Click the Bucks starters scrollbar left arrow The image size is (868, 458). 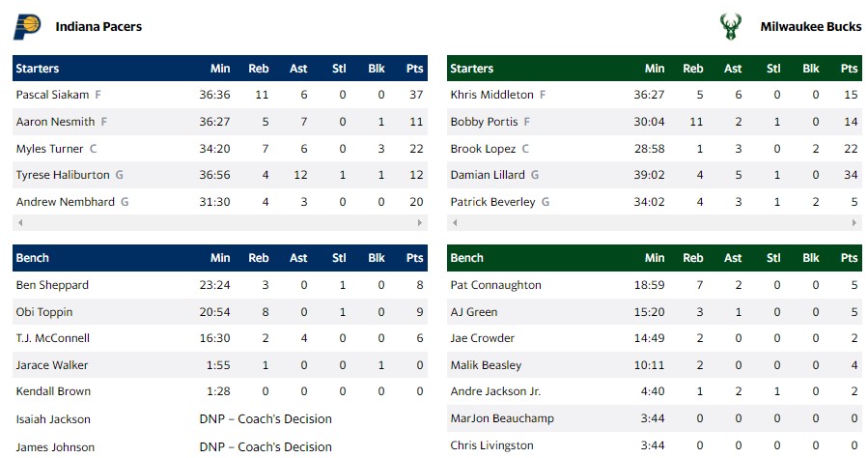(x=453, y=222)
